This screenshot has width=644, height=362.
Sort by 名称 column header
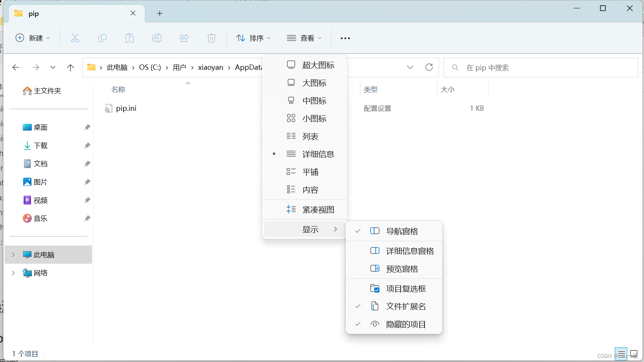tap(118, 90)
